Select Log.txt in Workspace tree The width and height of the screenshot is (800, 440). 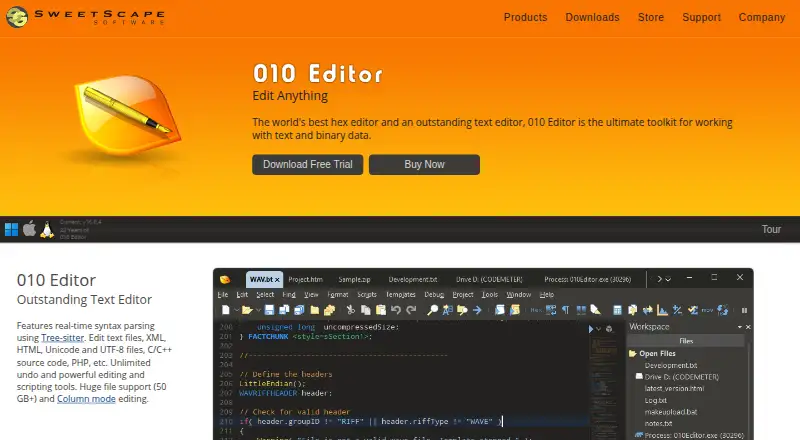click(656, 400)
